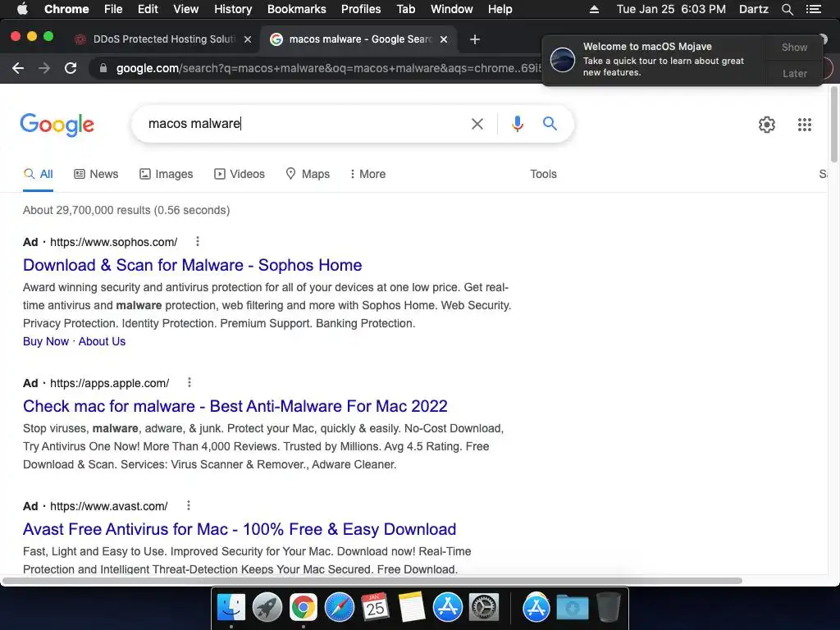Close the DDoS Protected Hosting tab
840x630 pixels.
click(248, 39)
